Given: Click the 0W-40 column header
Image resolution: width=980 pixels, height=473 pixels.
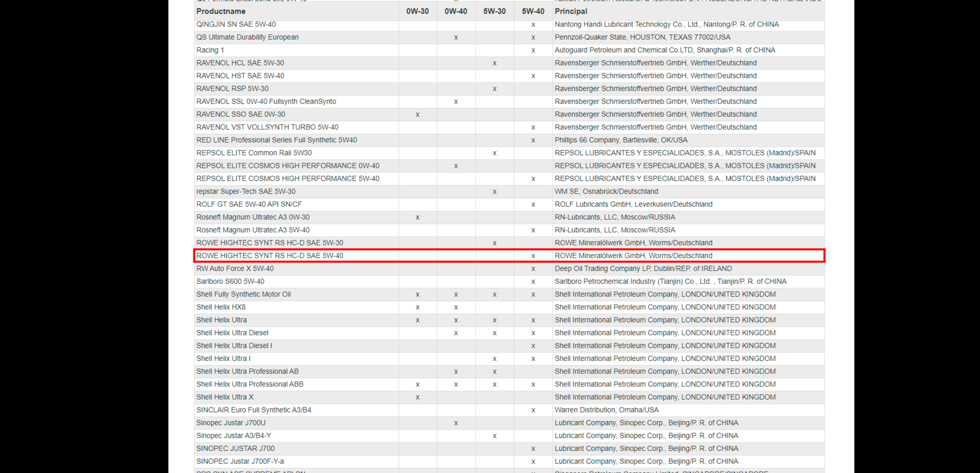Looking at the screenshot, I should [x=456, y=11].
